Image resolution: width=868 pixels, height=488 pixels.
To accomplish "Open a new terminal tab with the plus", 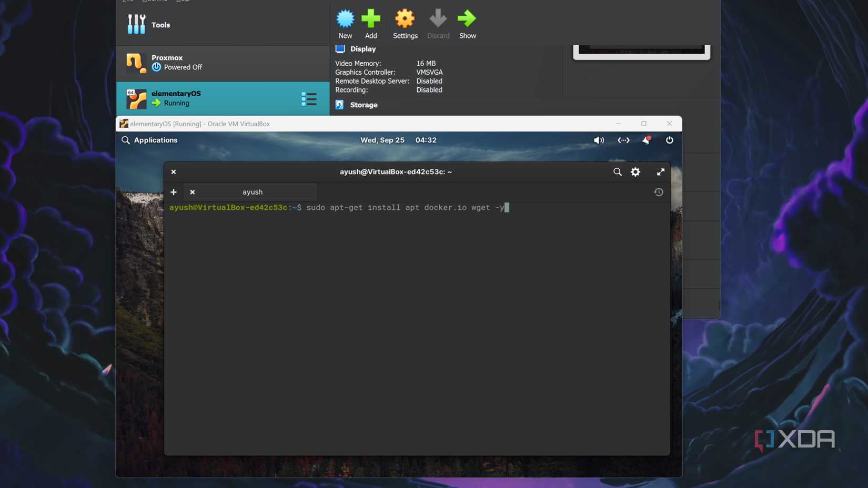I will click(x=173, y=192).
